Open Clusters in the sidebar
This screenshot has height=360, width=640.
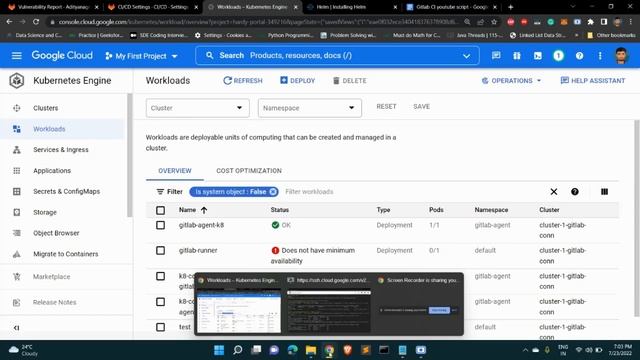[46, 108]
